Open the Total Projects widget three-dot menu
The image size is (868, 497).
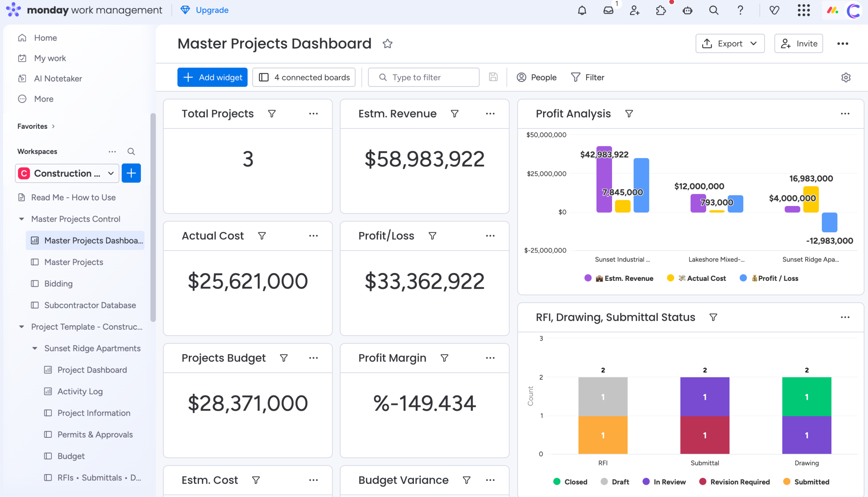[313, 114]
